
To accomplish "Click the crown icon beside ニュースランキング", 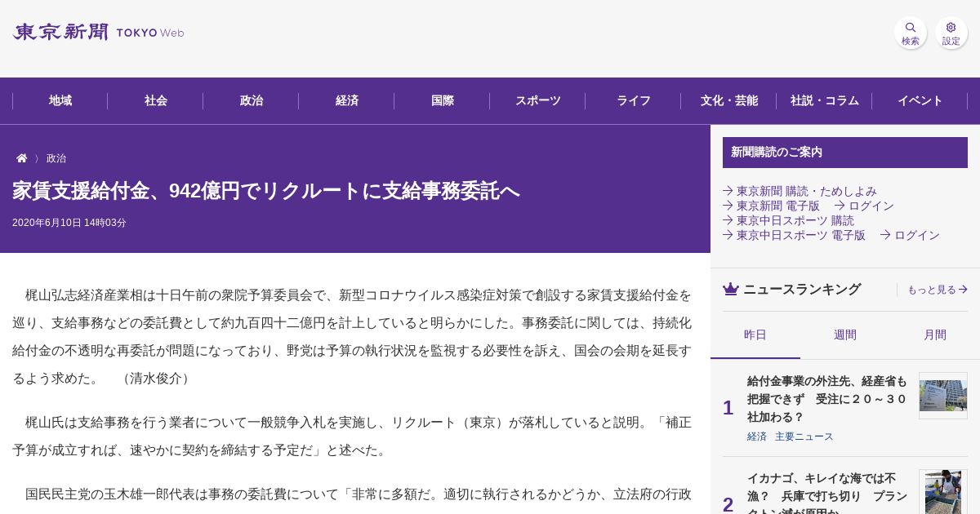I will click(x=731, y=289).
